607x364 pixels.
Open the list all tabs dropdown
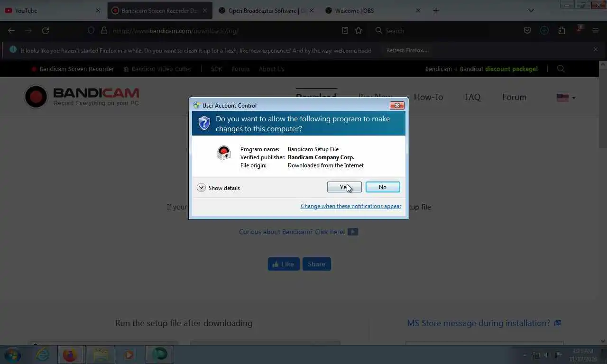tap(531, 10)
